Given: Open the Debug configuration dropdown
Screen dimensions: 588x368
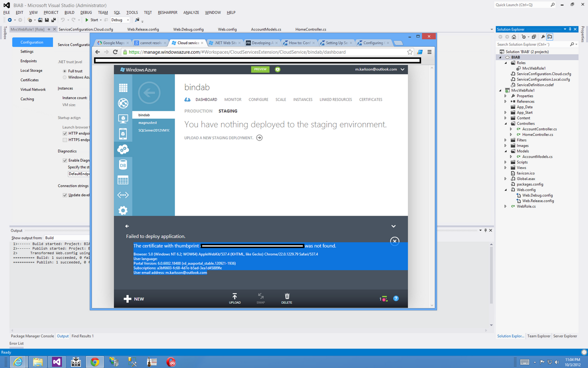Looking at the screenshot, I should pyautogui.click(x=120, y=20).
